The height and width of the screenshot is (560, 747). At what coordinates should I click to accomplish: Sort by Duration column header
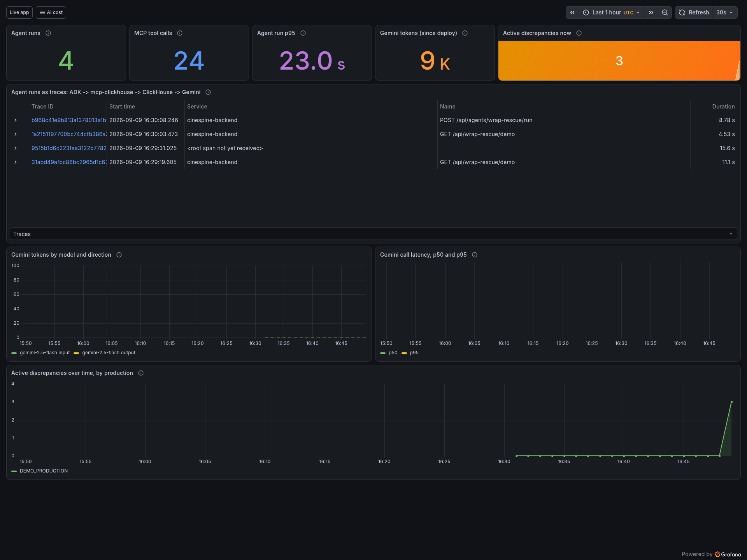click(723, 107)
